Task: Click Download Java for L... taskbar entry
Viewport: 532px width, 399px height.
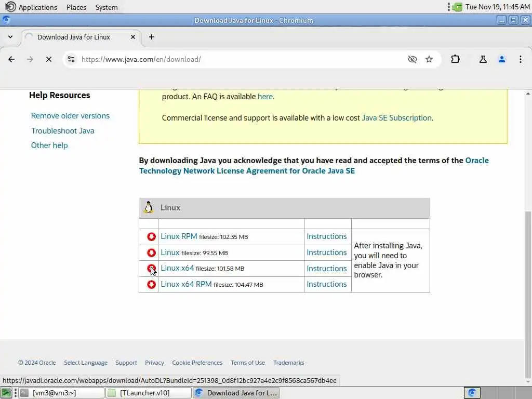Action: [236, 393]
